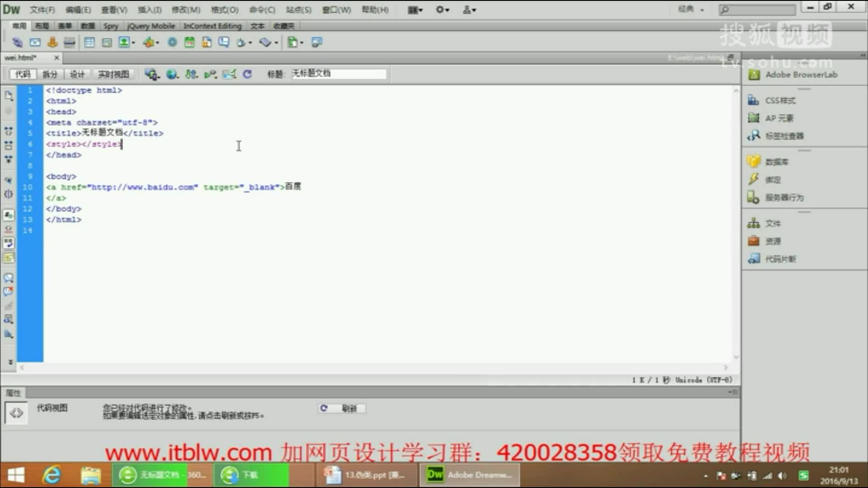Switch to jQuery Mobile insert tab

pos(151,26)
